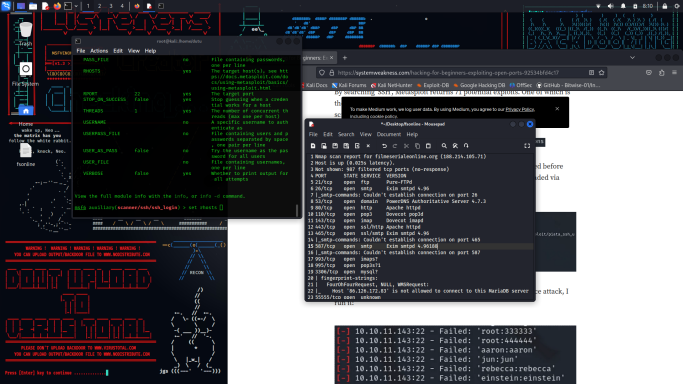683x384 pixels.
Task: Open the Firefox extensions icon
Action: coord(662,73)
